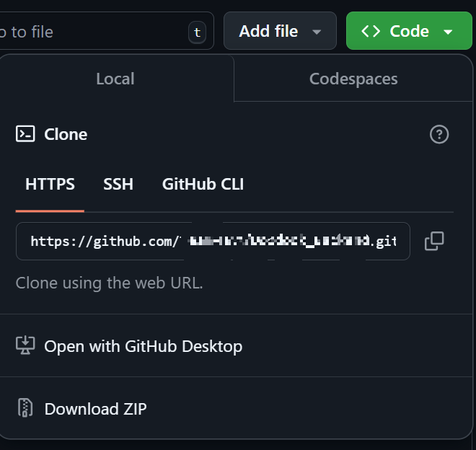The width and height of the screenshot is (476, 450).
Task: Click the code brackets icon on Code button
Action: tap(371, 31)
